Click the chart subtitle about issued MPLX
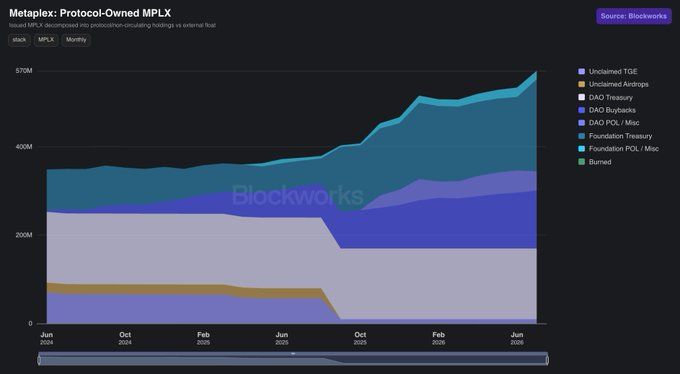The width and height of the screenshot is (680, 374). point(112,26)
